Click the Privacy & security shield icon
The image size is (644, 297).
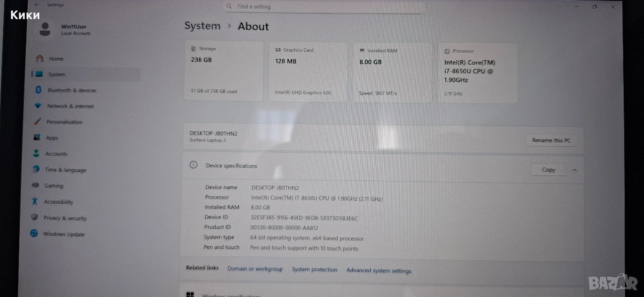click(x=34, y=218)
